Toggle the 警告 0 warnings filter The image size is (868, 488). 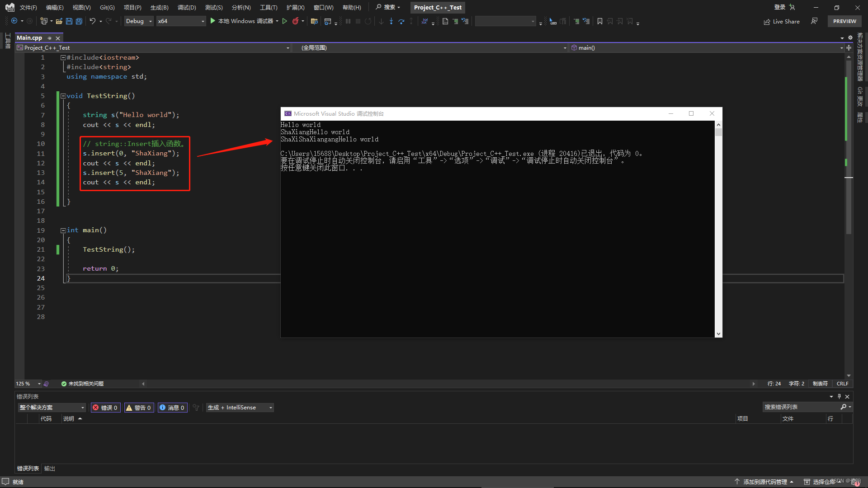139,408
